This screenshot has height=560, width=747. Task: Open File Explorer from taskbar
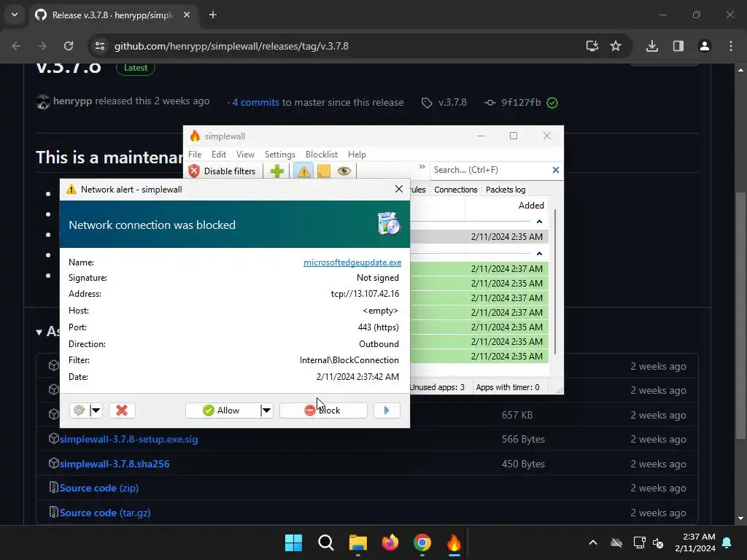point(357,542)
